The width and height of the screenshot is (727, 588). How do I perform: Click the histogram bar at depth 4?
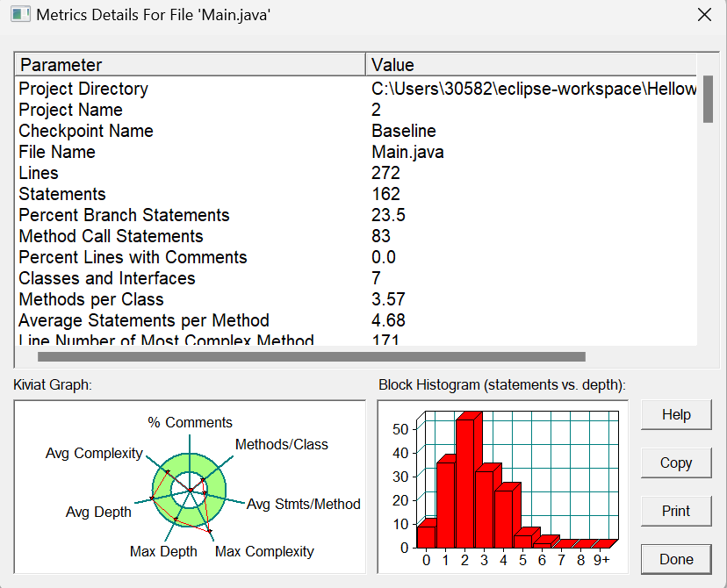505,517
